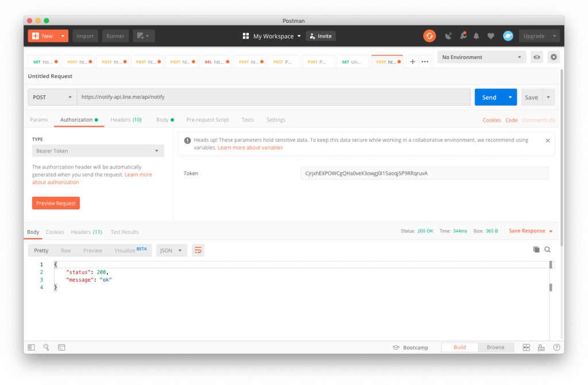Screen dimensions: 588x385
Task: Open the Upgrade dropdown arrow
Action: (554, 36)
